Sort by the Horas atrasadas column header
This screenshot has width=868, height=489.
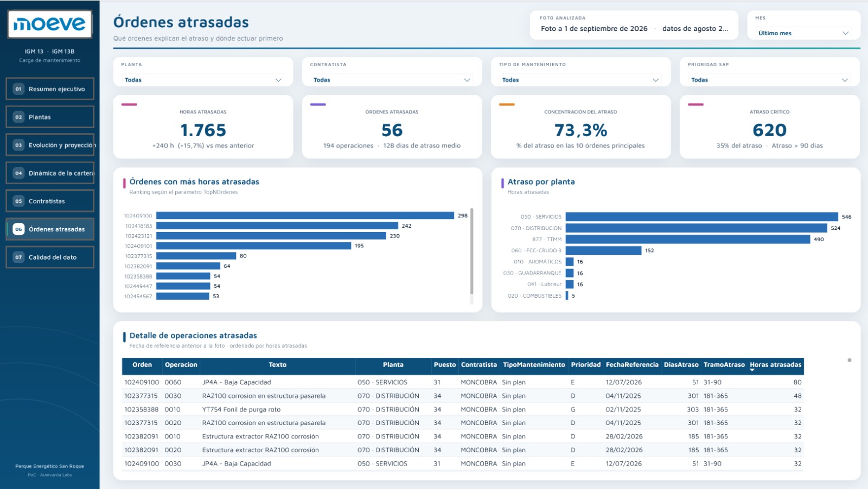coord(775,365)
